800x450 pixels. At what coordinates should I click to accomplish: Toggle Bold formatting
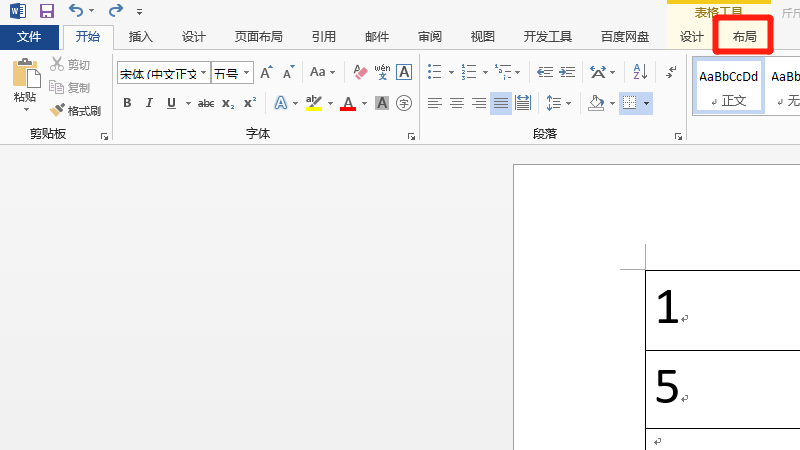pyautogui.click(x=127, y=103)
